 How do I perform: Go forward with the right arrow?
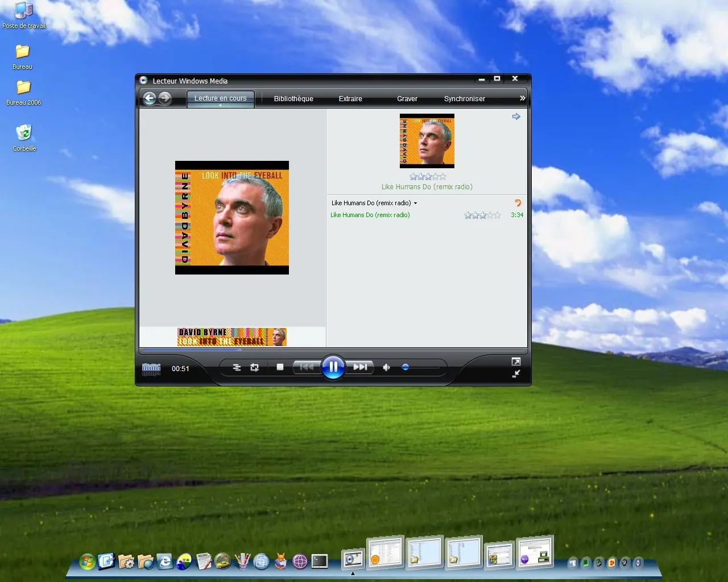click(165, 98)
